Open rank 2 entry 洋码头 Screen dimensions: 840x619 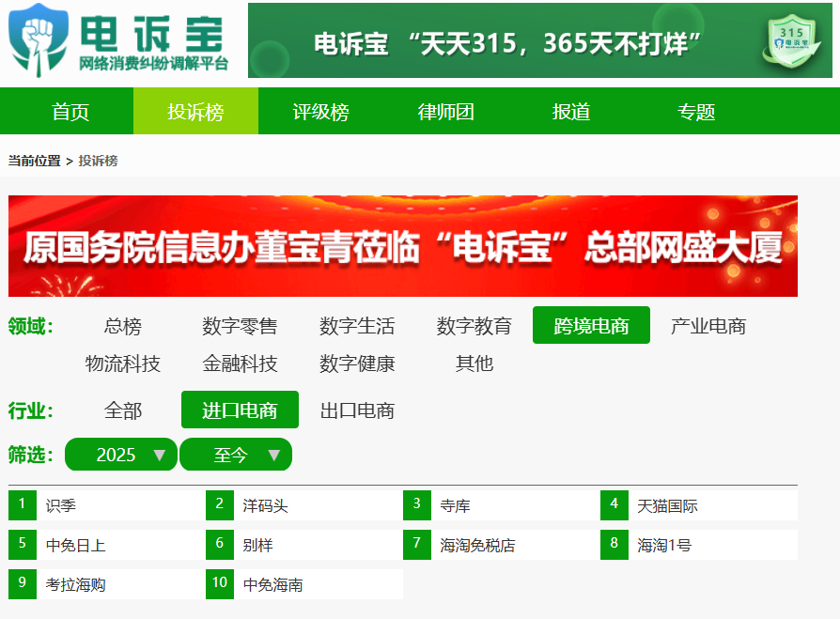pyautogui.click(x=304, y=505)
